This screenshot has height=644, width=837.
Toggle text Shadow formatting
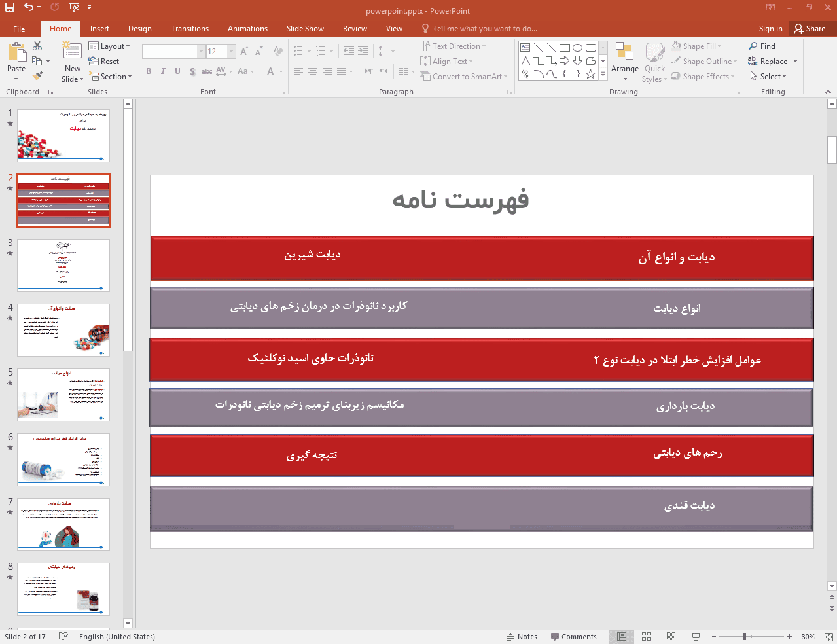[192, 71]
